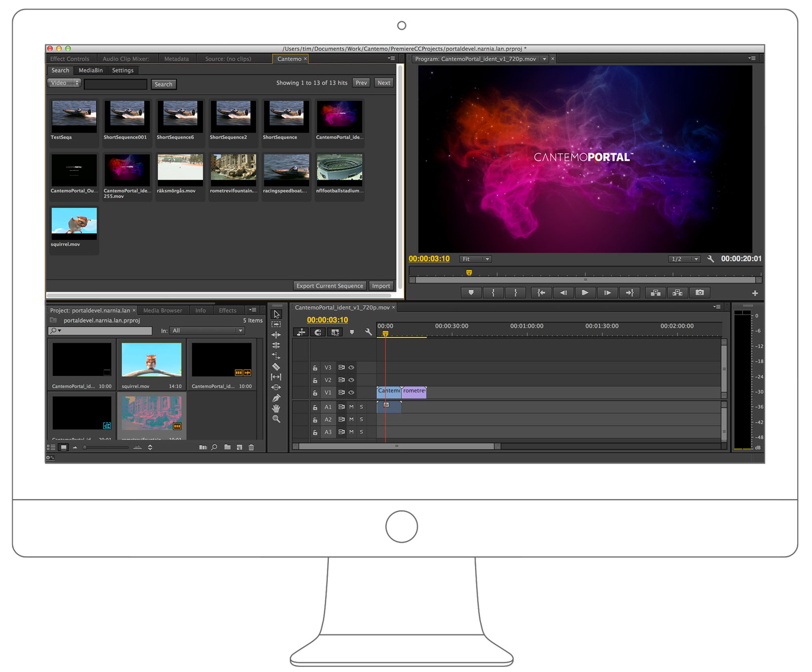Select the Slip tool
This screenshot has height=672, width=812.
(276, 377)
